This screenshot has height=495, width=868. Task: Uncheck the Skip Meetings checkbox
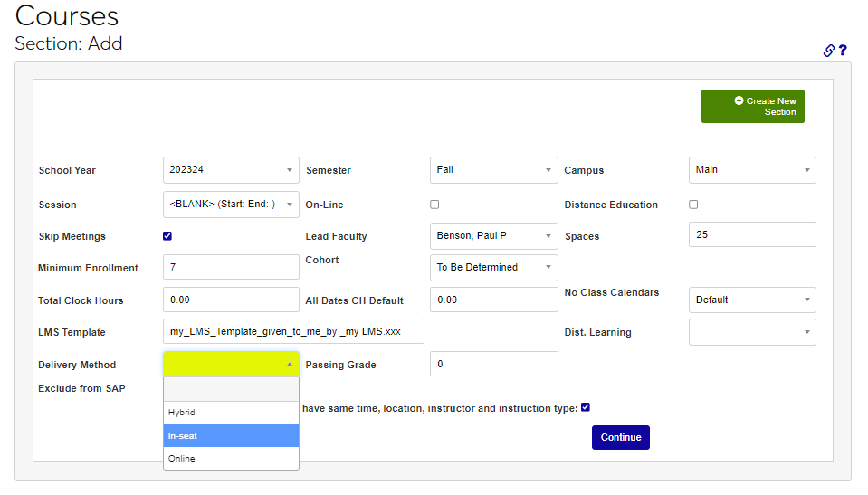point(167,236)
